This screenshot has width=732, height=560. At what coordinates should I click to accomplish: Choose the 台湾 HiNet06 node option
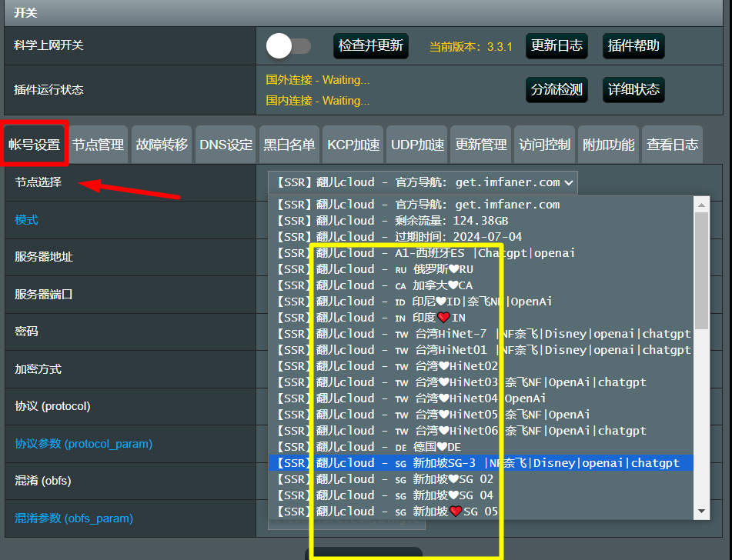pyautogui.click(x=481, y=431)
